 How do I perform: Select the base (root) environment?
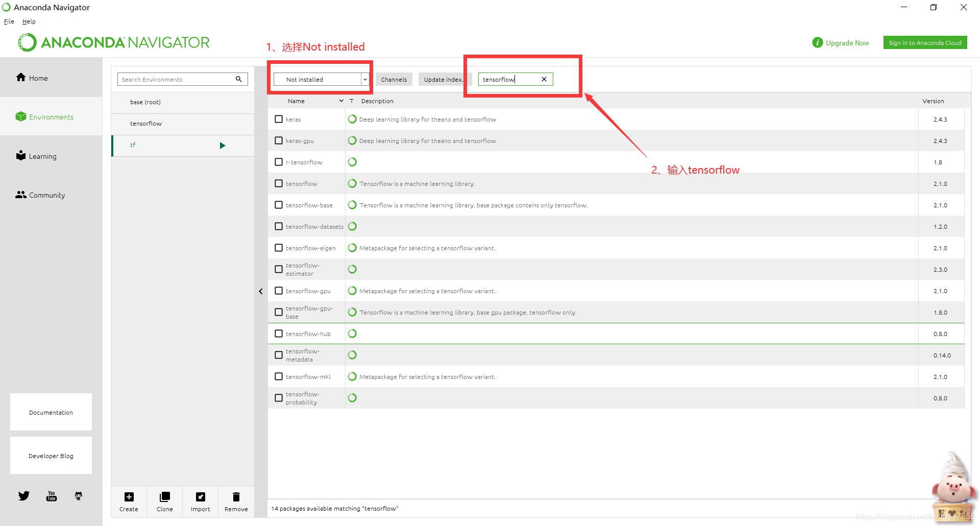coord(183,102)
